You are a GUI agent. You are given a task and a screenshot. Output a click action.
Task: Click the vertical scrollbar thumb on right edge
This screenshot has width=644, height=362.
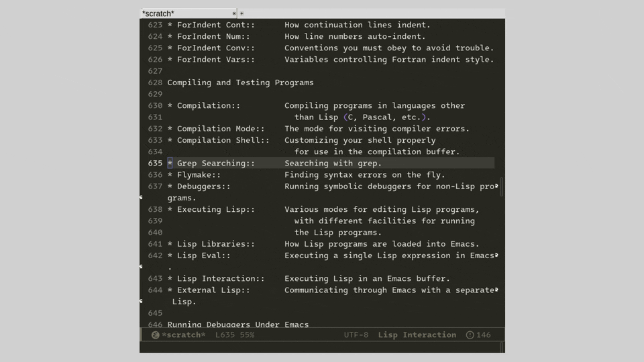tap(502, 187)
